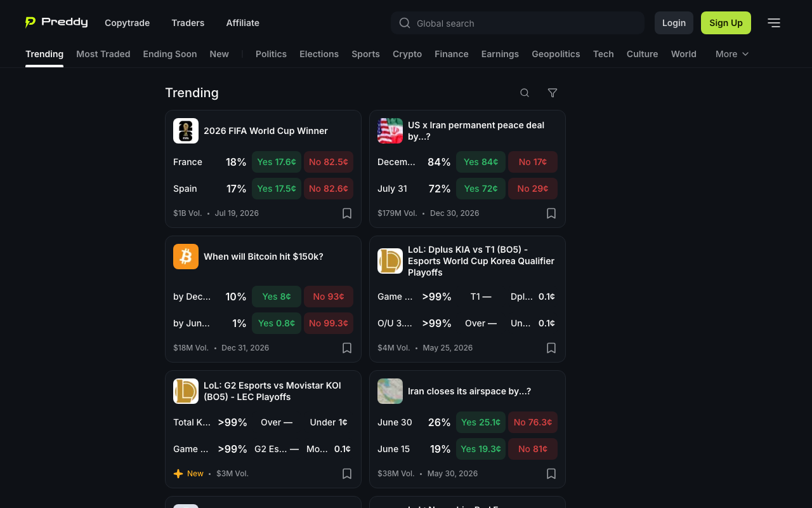812x508 pixels.
Task: Click the US Iran flags thumbnail
Action: coord(390,131)
